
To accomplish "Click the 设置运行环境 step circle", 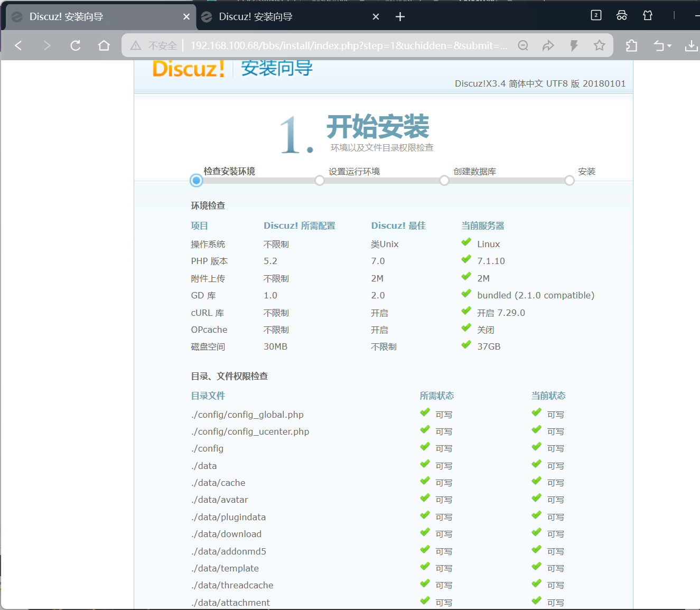I will (320, 181).
